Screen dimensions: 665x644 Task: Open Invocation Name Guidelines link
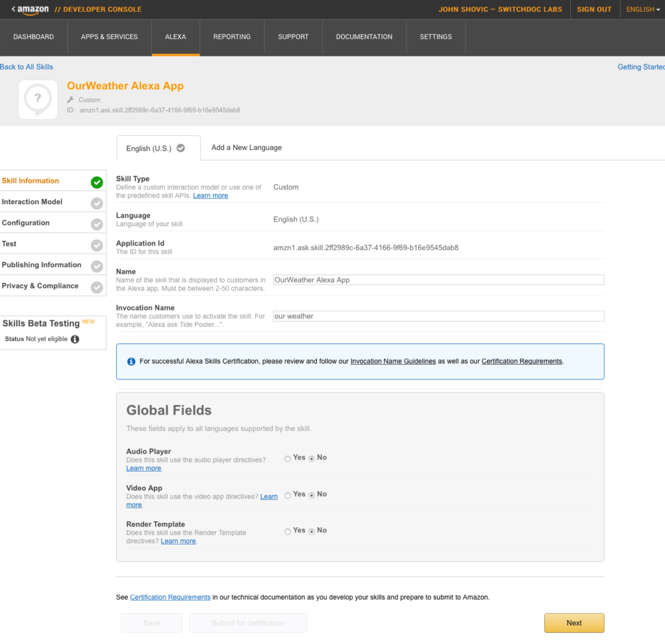393,361
